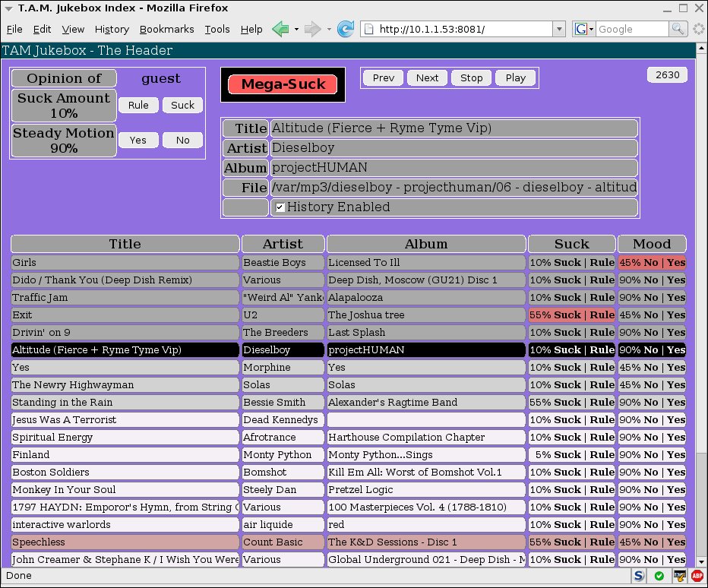
Task: Click the Google search magnifier icon
Action: point(678,29)
